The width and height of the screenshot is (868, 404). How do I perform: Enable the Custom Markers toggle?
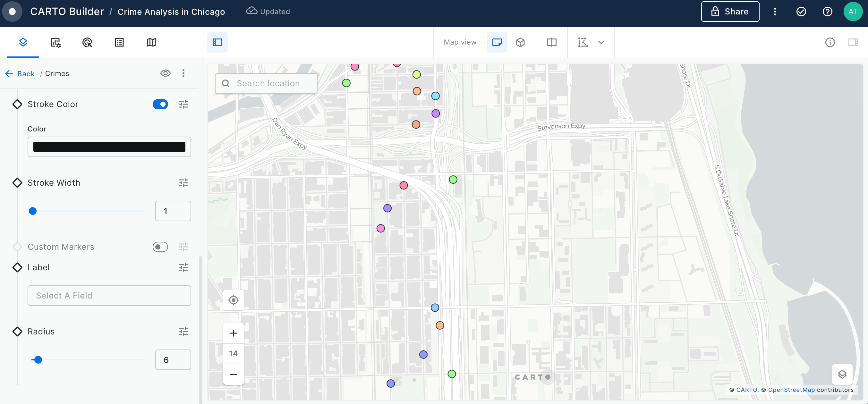click(x=160, y=247)
